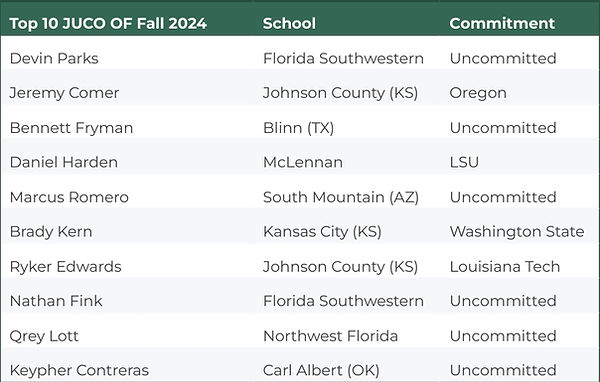Select the School column header
The width and height of the screenshot is (600, 382).
pos(289,23)
